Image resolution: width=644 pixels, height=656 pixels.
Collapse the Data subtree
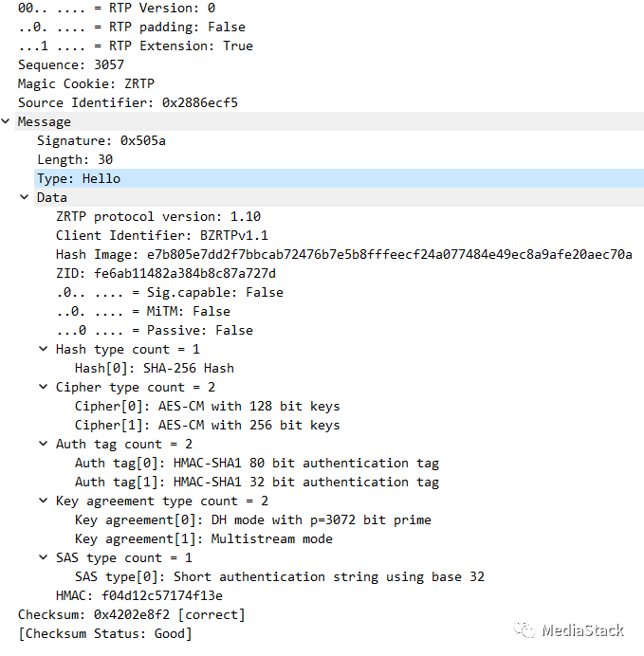click(25, 198)
